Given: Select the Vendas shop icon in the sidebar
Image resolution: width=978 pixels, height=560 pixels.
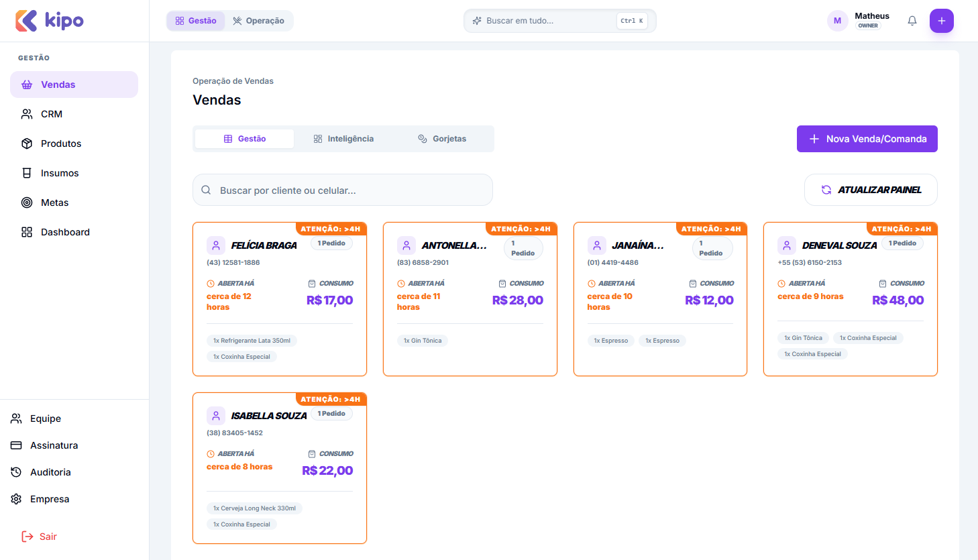Looking at the screenshot, I should point(27,85).
